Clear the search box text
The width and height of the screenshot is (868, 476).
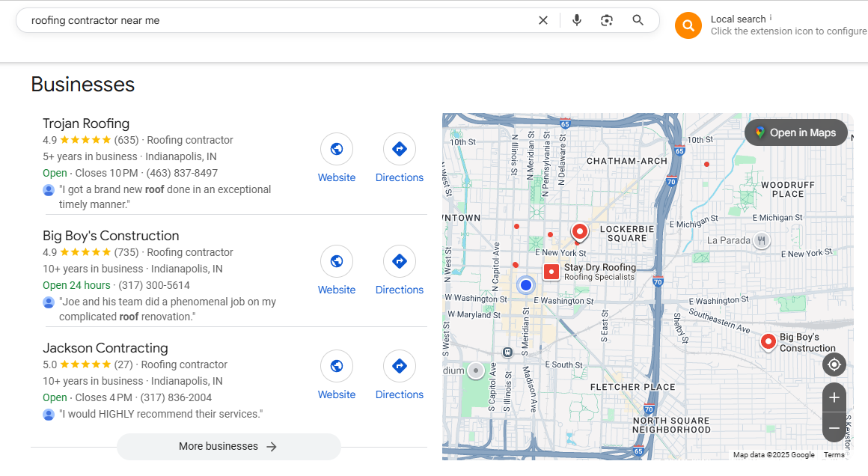(543, 20)
